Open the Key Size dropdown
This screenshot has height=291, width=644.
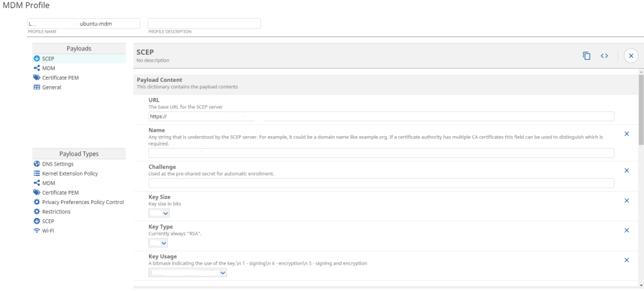click(x=159, y=214)
